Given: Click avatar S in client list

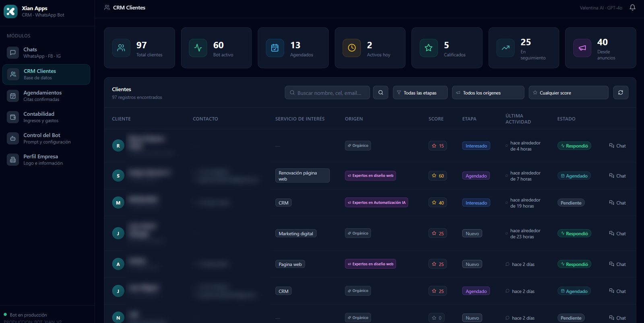Looking at the screenshot, I should point(118,175).
